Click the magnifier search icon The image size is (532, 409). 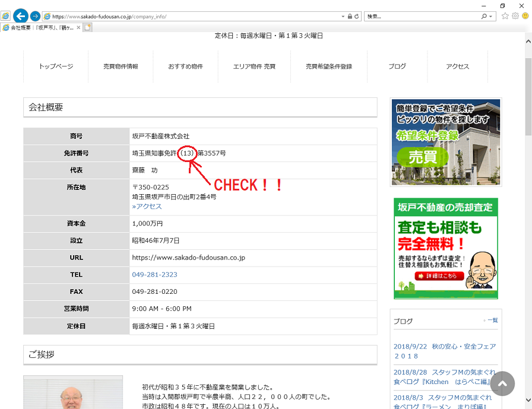pyautogui.click(x=484, y=16)
